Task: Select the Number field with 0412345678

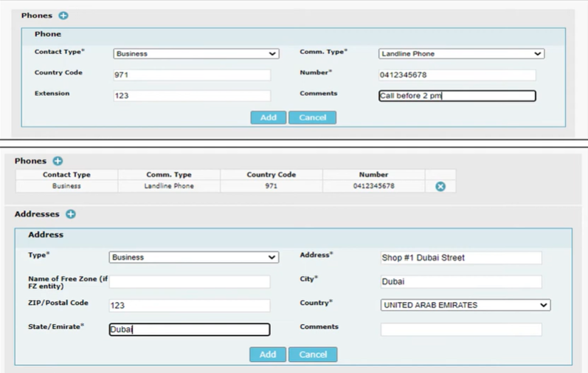Action: pos(457,75)
